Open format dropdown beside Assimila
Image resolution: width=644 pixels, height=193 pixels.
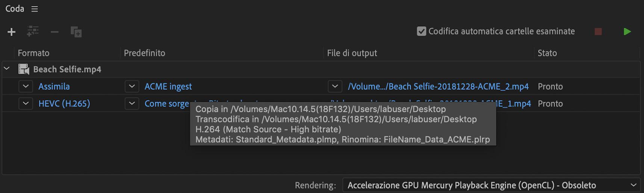tap(26, 86)
